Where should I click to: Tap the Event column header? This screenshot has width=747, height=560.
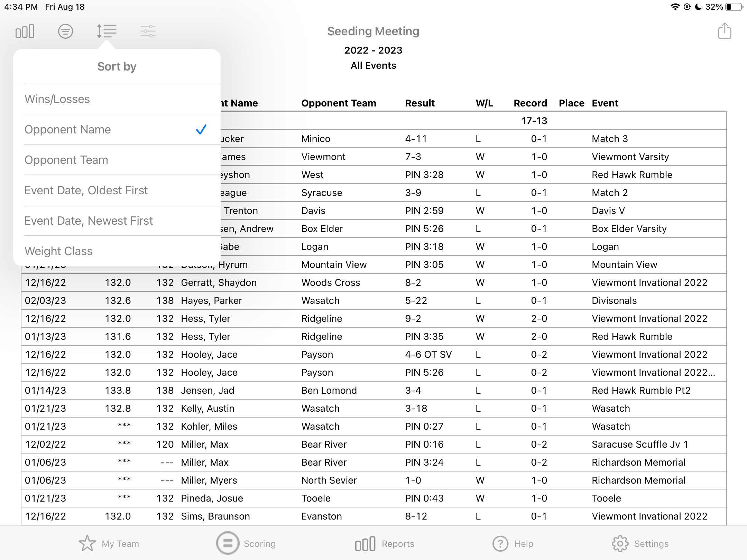605,103
